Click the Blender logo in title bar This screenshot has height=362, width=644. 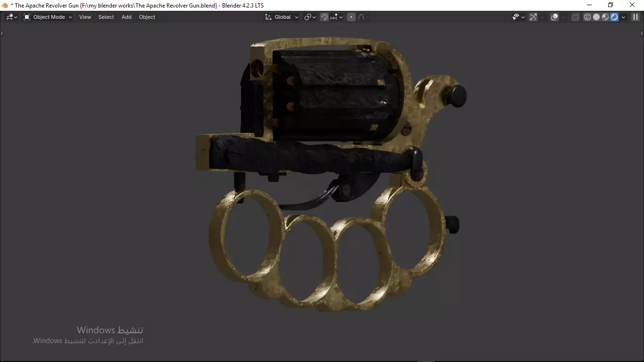click(5, 5)
